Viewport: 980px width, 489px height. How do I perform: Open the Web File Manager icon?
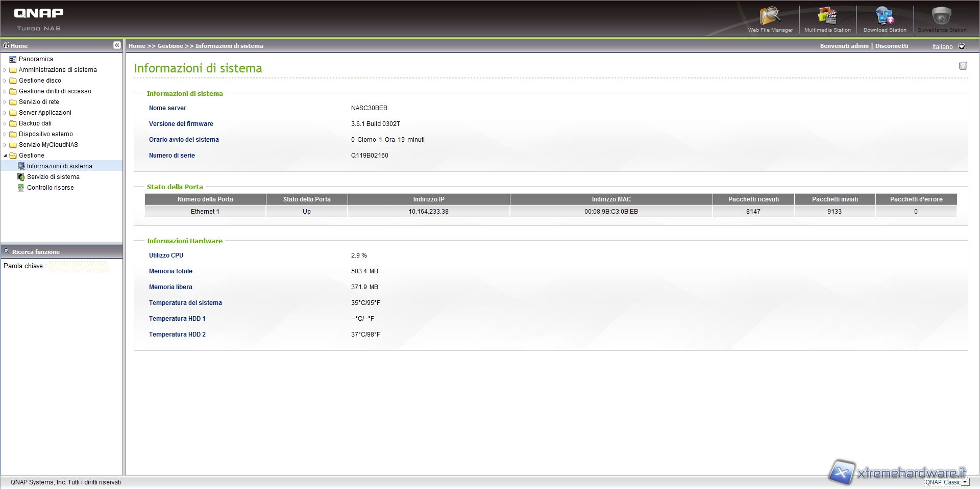tap(770, 17)
